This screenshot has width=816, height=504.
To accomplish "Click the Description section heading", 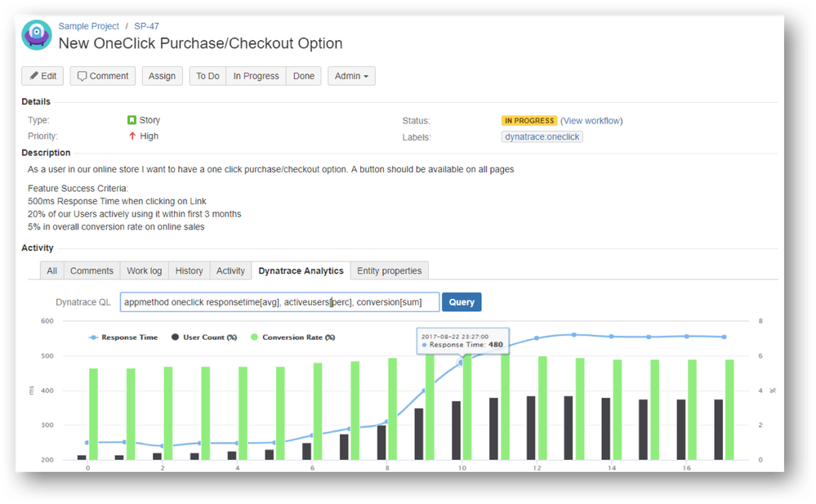I will [x=46, y=153].
